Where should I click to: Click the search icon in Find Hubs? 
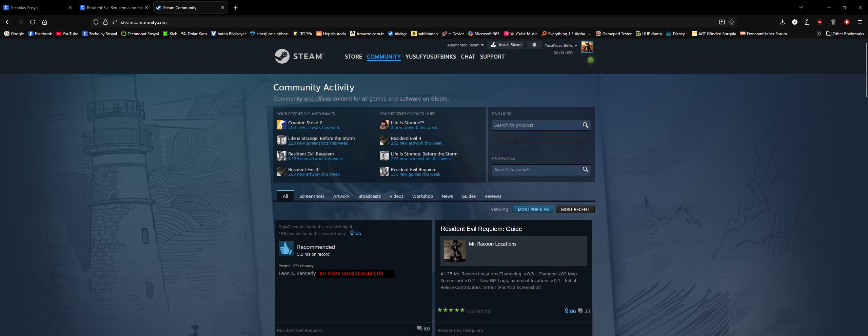tap(586, 125)
